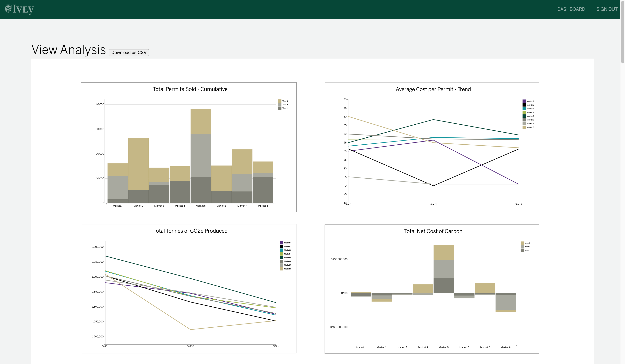Click Market 5 dark green legend swatch in Average Cost chart
The image size is (625, 364).
click(x=524, y=116)
